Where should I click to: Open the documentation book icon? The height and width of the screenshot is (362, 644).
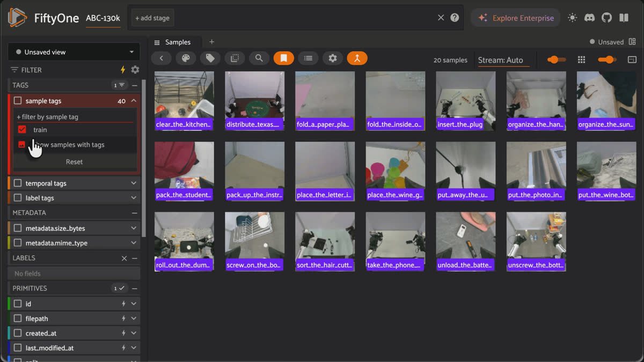pyautogui.click(x=624, y=18)
